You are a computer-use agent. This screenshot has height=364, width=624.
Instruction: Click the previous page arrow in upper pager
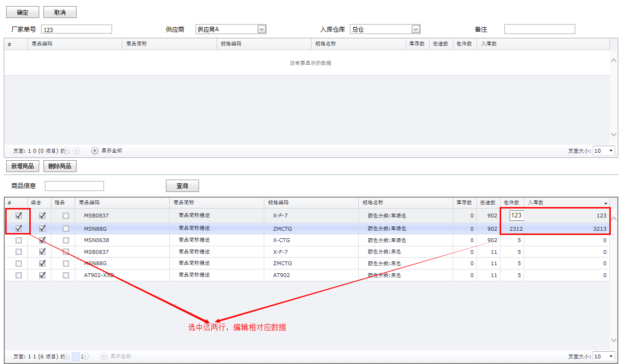(68, 151)
